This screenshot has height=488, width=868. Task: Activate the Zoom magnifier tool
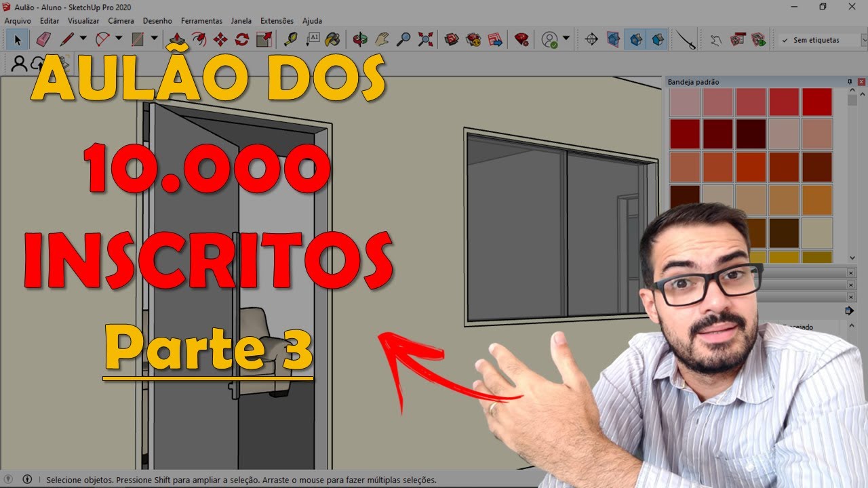(x=403, y=39)
